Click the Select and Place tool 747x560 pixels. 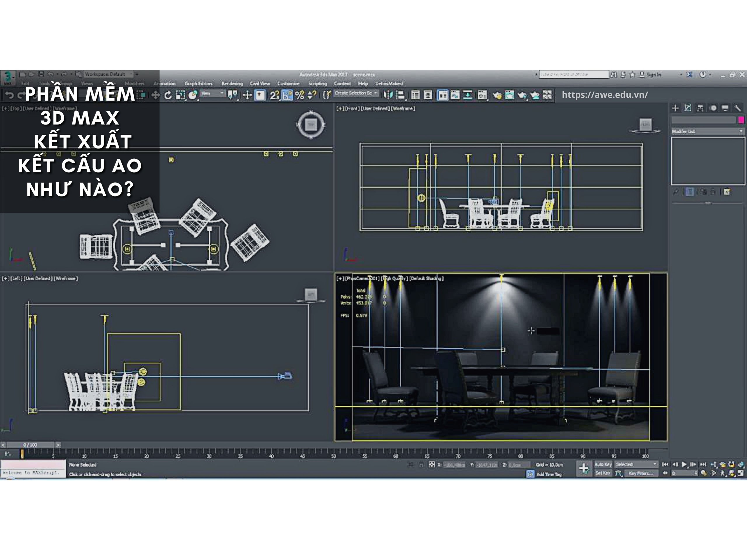coord(193,95)
